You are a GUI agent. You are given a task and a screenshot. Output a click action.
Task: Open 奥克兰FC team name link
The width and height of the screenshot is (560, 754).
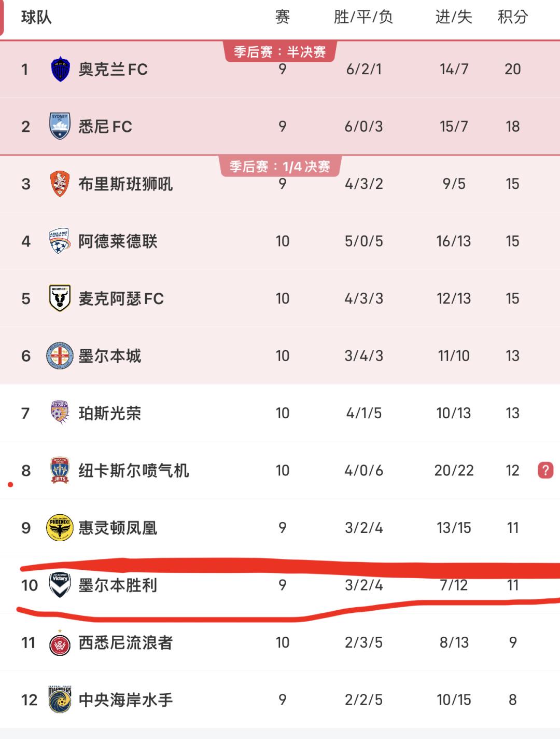click(x=113, y=69)
